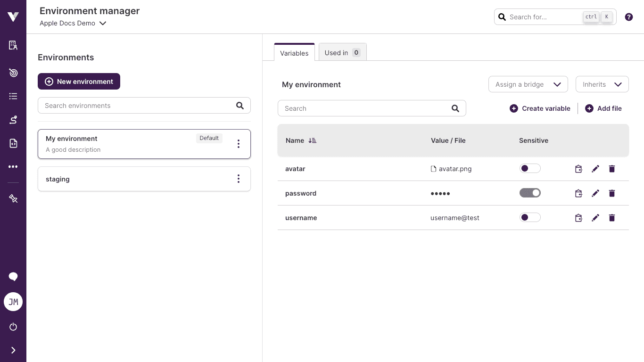Toggle sensitive on the avatar variable

[x=530, y=168]
